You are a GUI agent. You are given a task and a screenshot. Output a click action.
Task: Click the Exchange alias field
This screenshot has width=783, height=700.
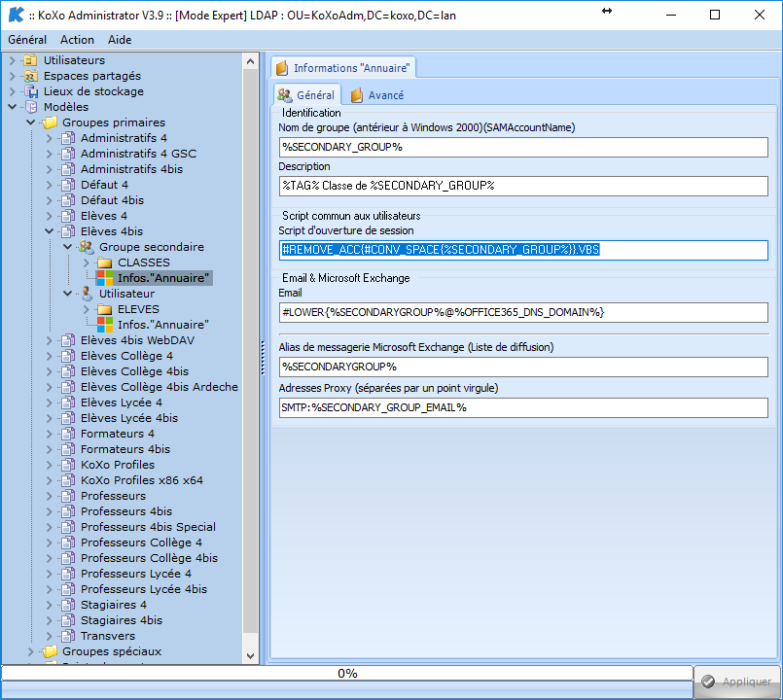[523, 367]
